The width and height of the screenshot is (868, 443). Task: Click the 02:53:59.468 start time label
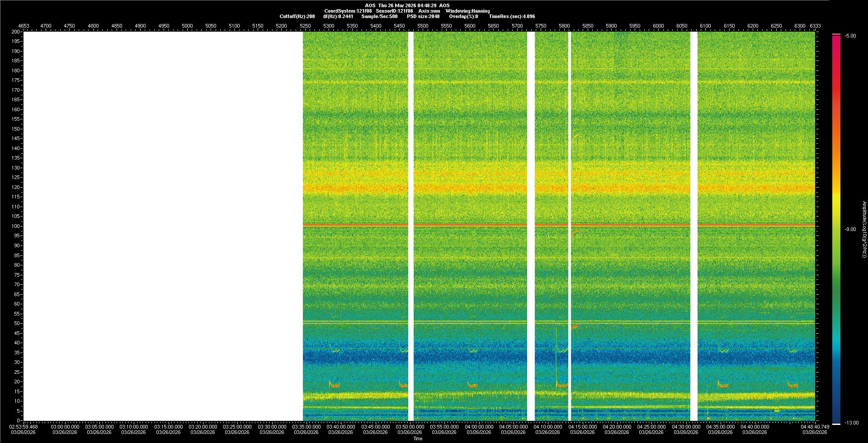[x=24, y=427]
